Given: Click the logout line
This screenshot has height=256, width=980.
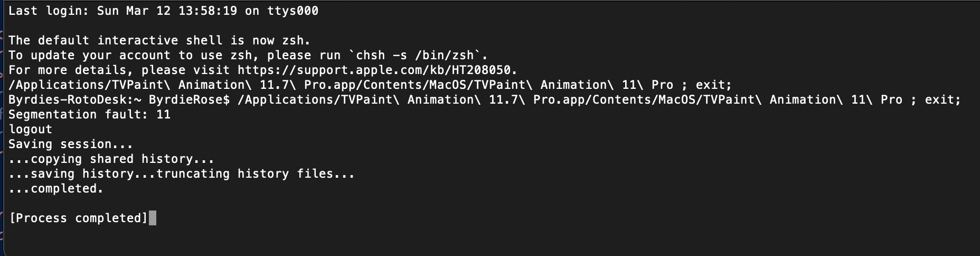Looking at the screenshot, I should click(x=30, y=129).
